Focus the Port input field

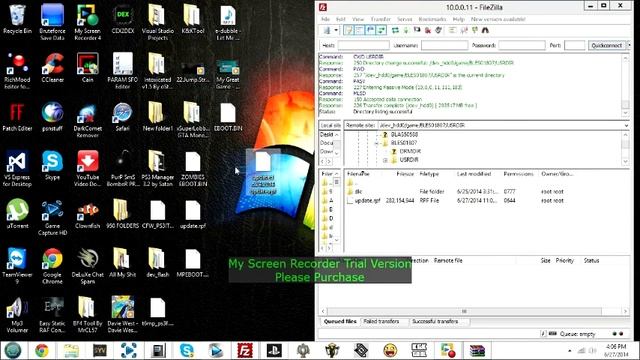pos(574,45)
